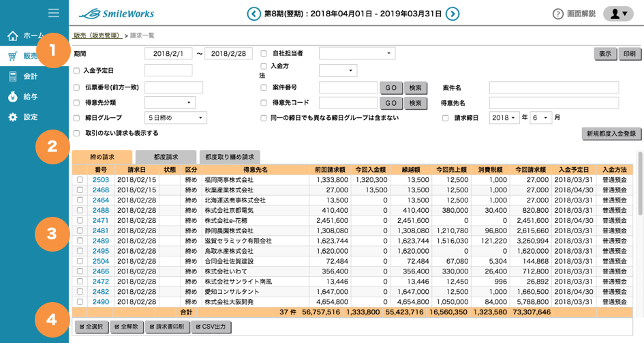Click the SmileWorks logo

point(117,14)
